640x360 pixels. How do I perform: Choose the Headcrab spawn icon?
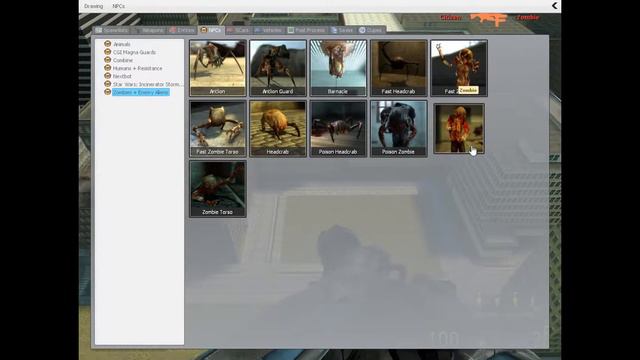point(278,128)
